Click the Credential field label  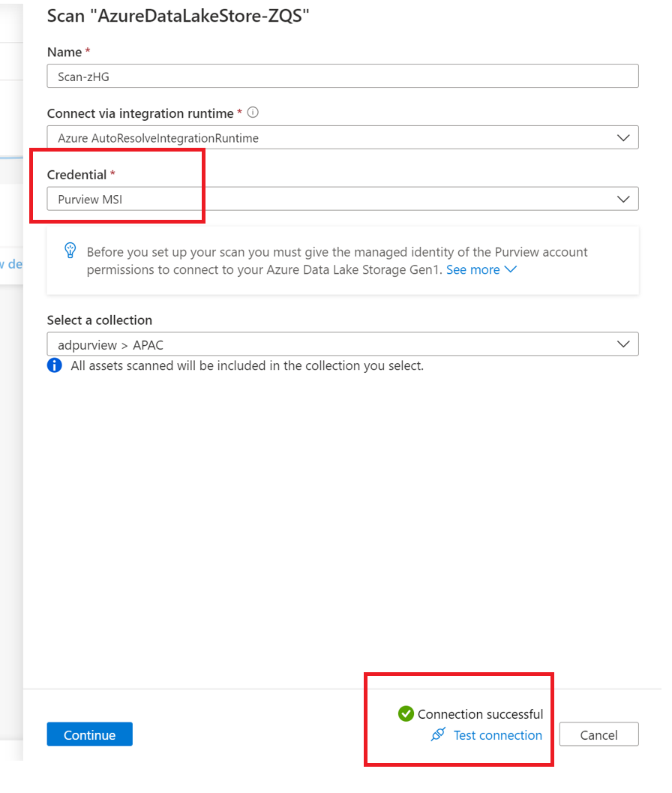(76, 175)
